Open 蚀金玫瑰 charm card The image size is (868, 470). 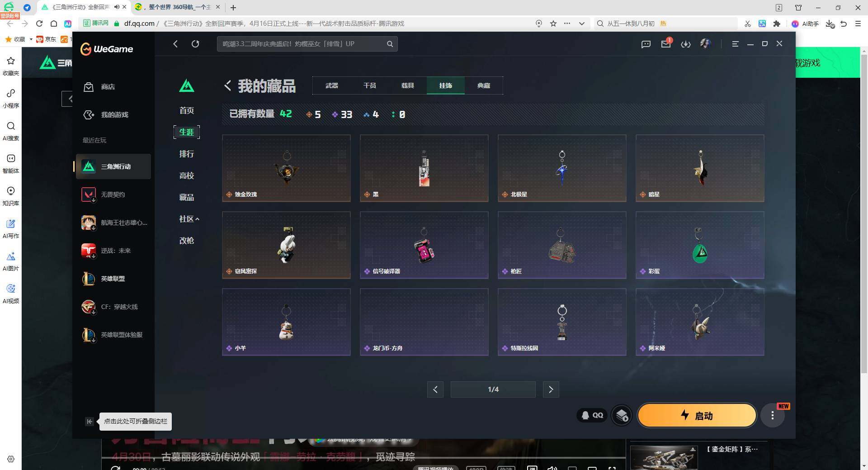pos(286,168)
